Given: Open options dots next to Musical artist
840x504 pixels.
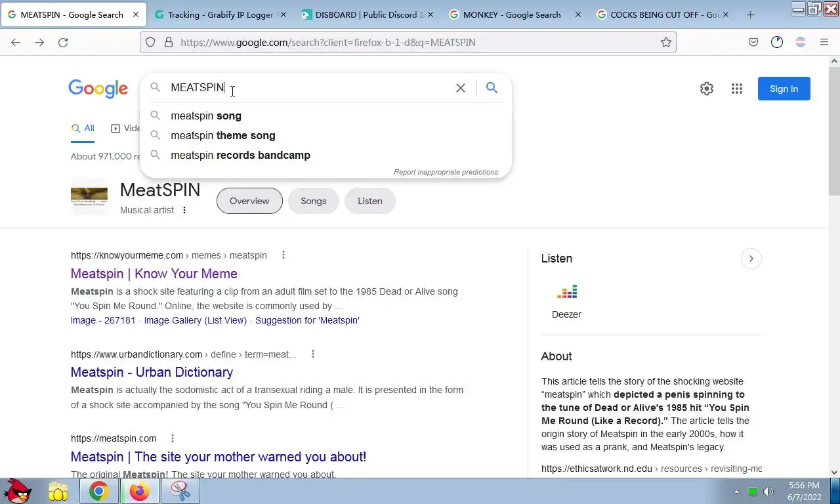Looking at the screenshot, I should pyautogui.click(x=184, y=210).
